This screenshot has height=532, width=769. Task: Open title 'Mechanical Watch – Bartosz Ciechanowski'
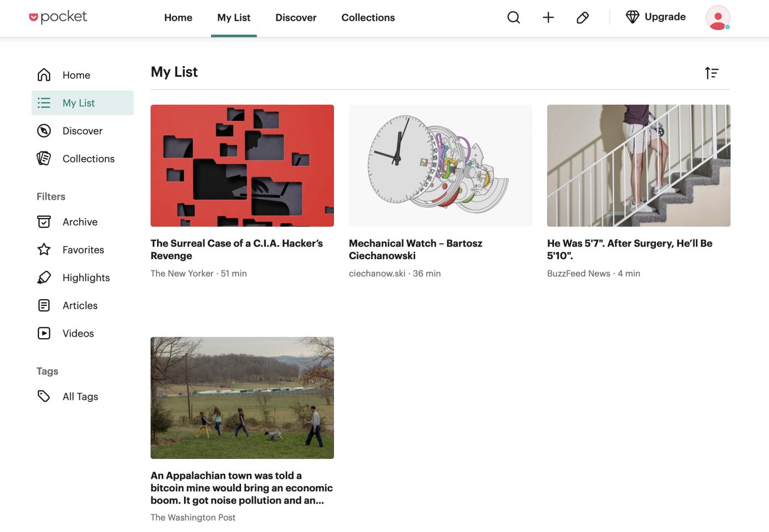tap(415, 249)
